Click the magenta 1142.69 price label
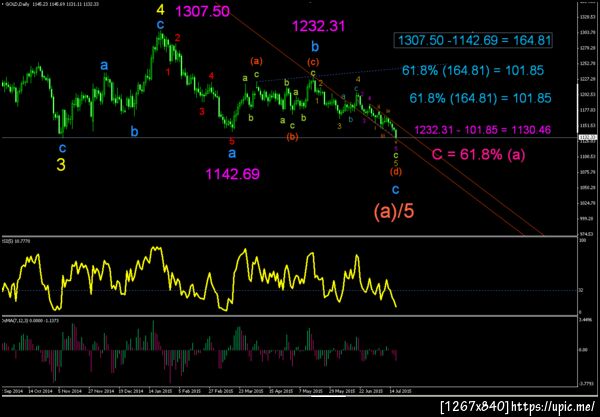Screen dimensions: 600x417 (233, 174)
